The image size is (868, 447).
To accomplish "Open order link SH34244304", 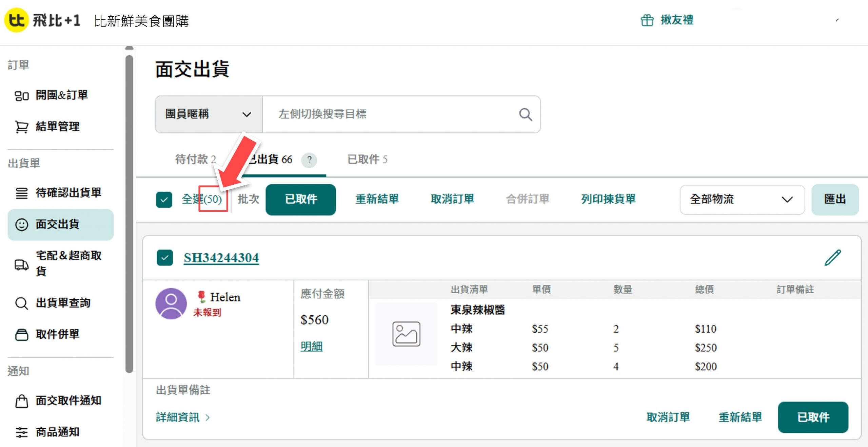I will (221, 258).
